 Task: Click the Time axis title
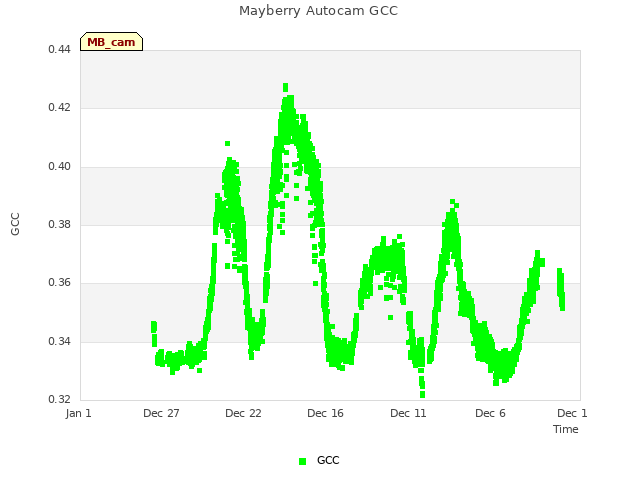[566, 429]
